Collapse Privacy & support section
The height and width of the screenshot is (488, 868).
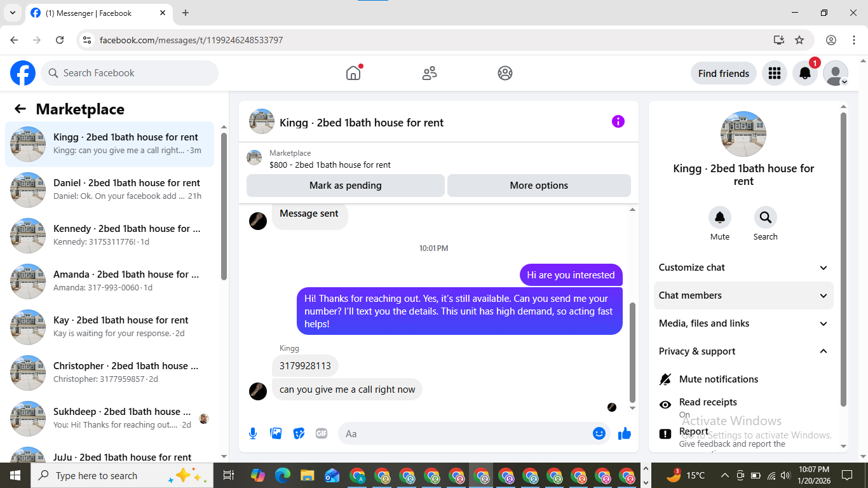point(743,351)
